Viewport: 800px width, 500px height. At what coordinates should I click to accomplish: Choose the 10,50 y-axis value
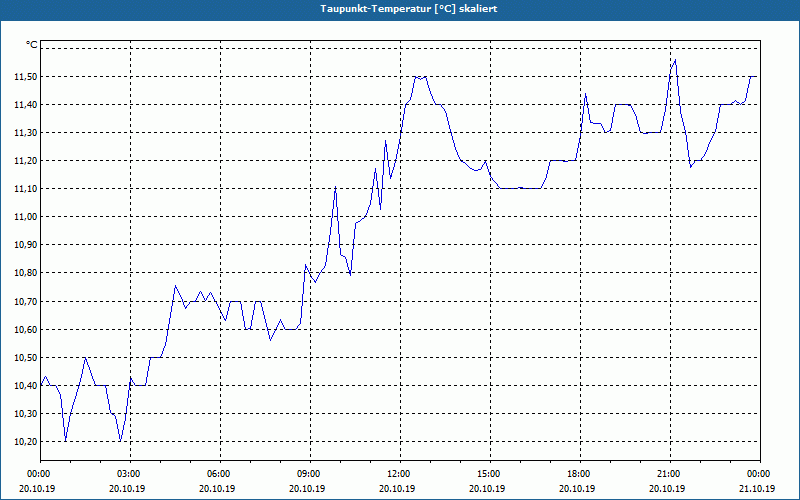point(26,358)
